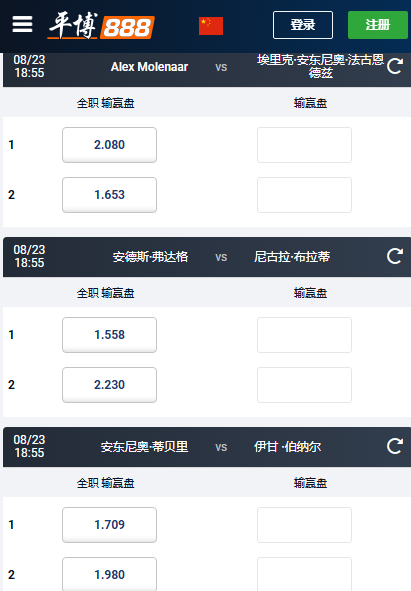Refresh the Alex Molenaar match odds
The image size is (411, 591).
coord(395,67)
